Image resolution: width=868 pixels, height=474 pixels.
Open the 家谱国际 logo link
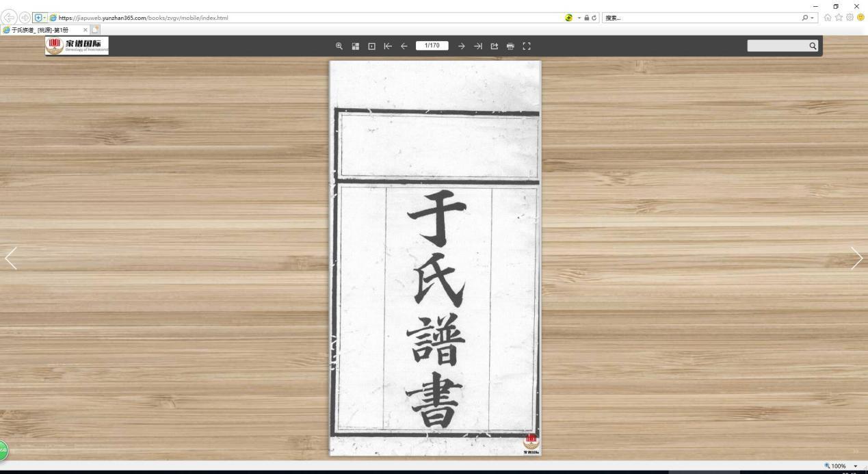pos(77,46)
